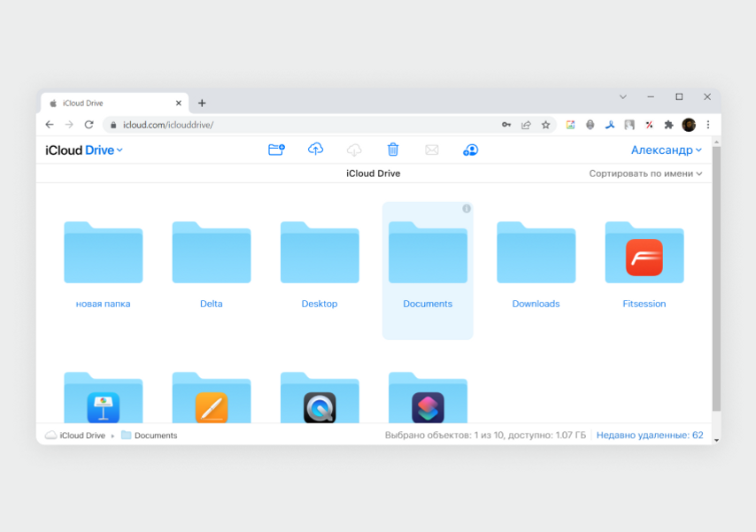The image size is (756, 532).
Task: Open the Shortcuts folder
Action: click(428, 397)
